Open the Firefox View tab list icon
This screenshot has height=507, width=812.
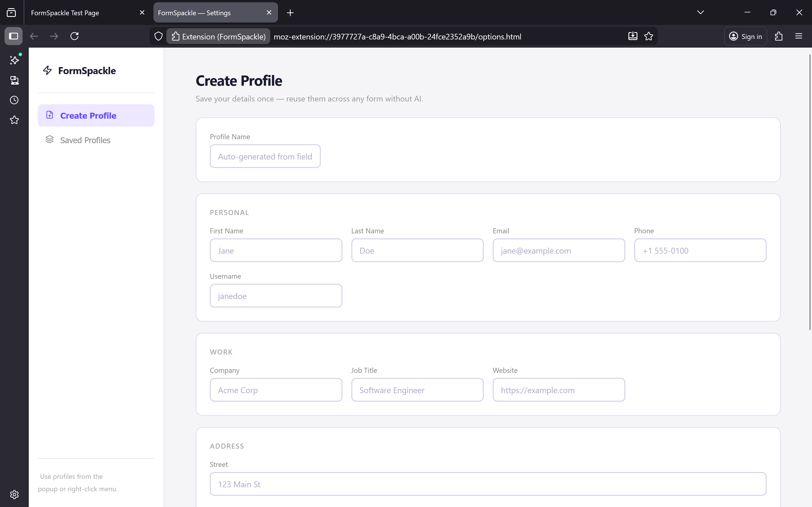click(x=11, y=13)
